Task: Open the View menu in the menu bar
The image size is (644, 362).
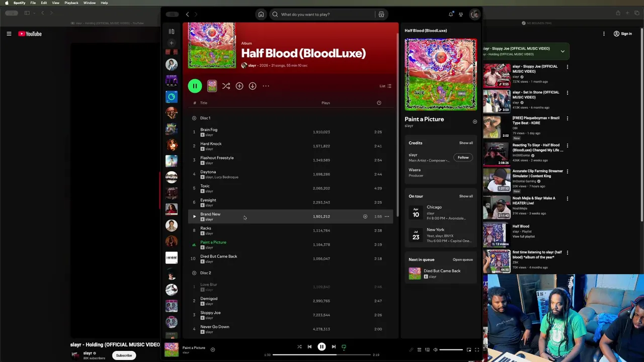Action: (55, 3)
